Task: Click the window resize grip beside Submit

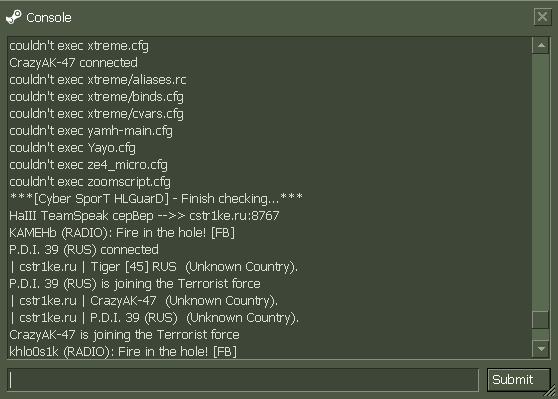Action: click(x=551, y=391)
